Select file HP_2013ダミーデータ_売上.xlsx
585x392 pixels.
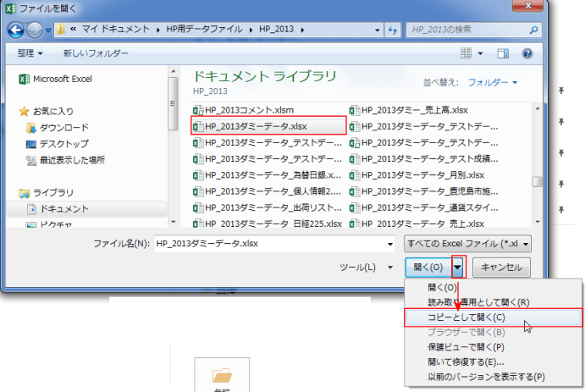417,224
